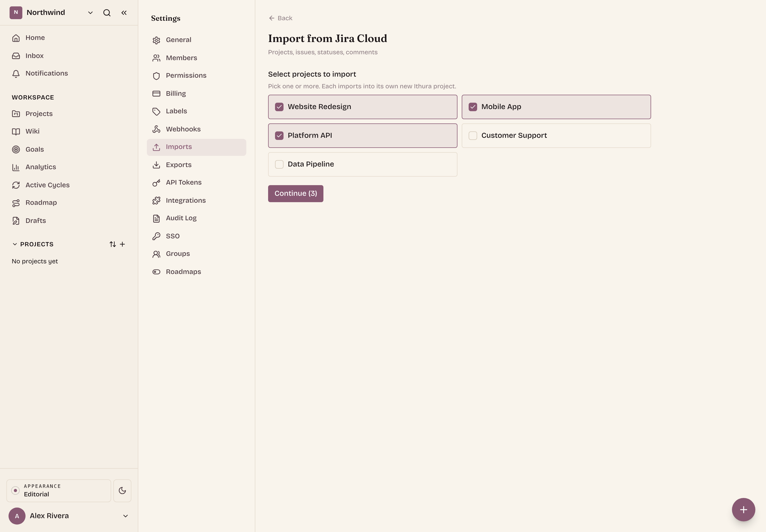Click the search magnifier icon
The height and width of the screenshot is (532, 766).
(x=107, y=13)
